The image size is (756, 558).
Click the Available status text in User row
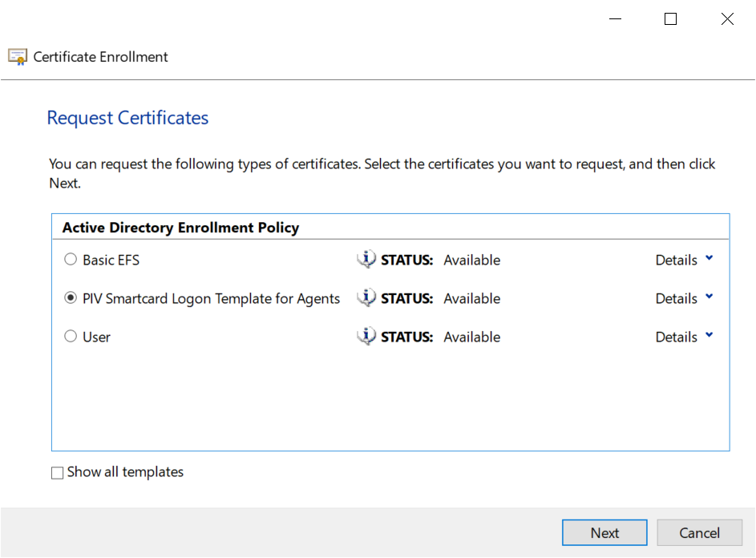coord(471,337)
